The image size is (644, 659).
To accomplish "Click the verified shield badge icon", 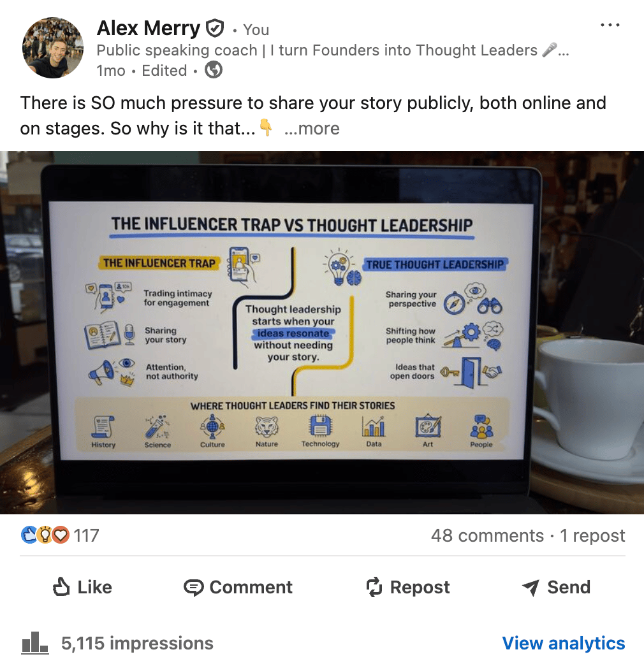I will 215,29.
